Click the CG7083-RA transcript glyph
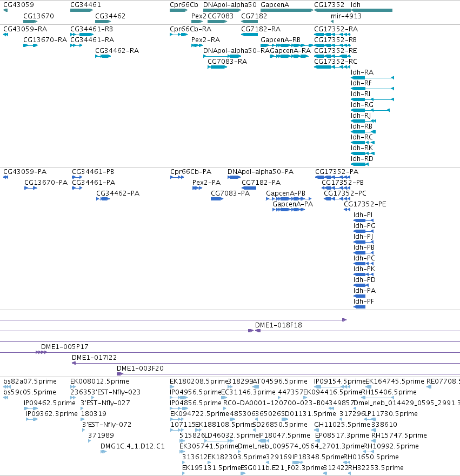 coord(217,67)
